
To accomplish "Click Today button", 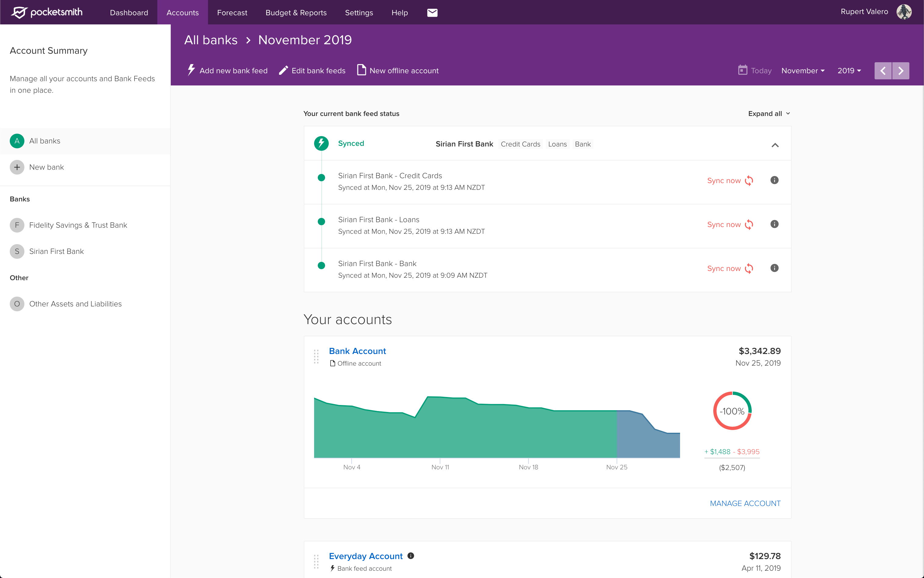I will tap(755, 71).
